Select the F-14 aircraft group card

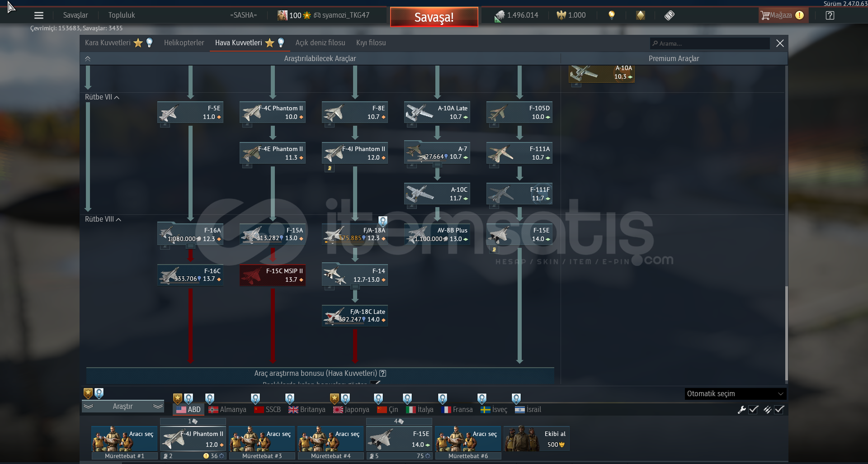pos(355,275)
